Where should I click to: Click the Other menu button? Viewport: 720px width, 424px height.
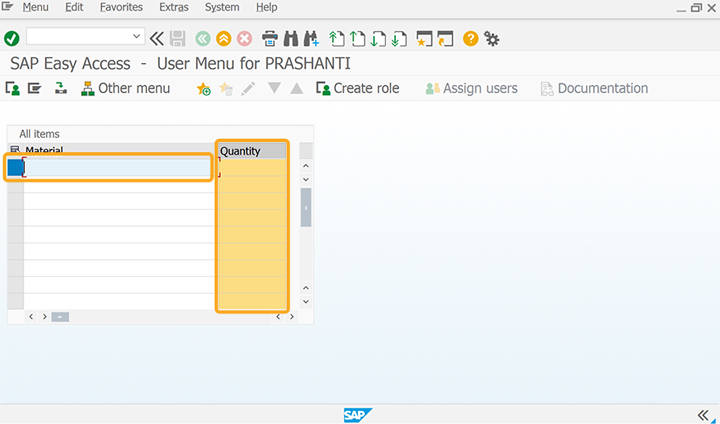pos(125,88)
